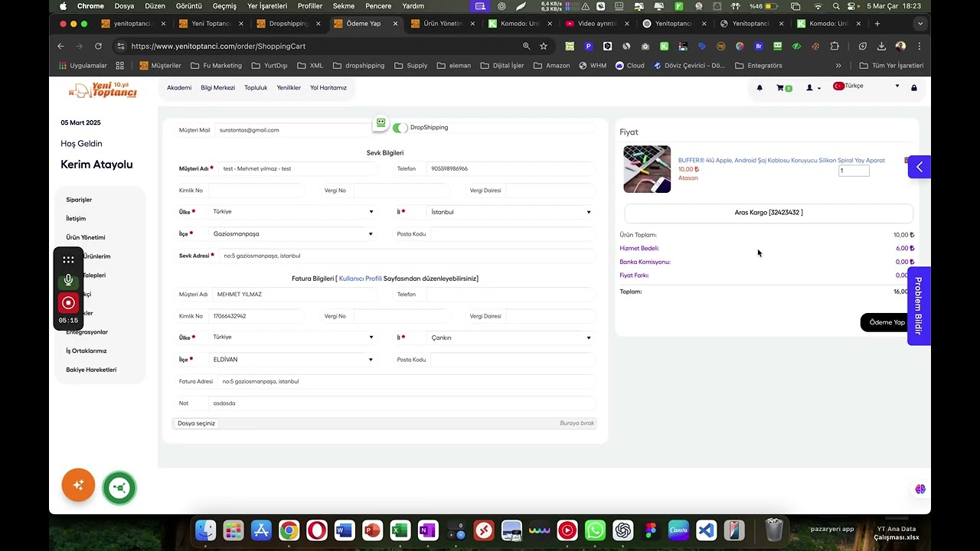Open the Chrome extensions puzzle icon
This screenshot has width=980, height=551.
[x=835, y=46]
